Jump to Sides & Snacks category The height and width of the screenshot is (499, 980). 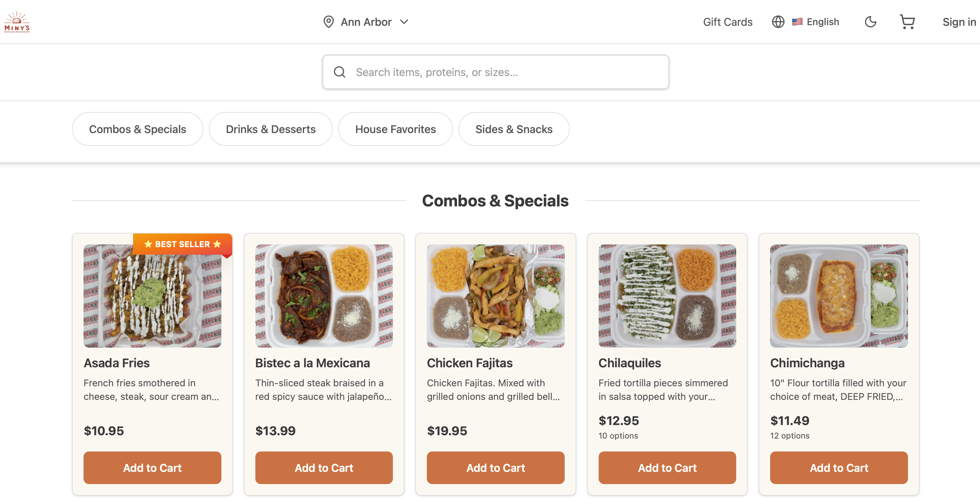513,129
